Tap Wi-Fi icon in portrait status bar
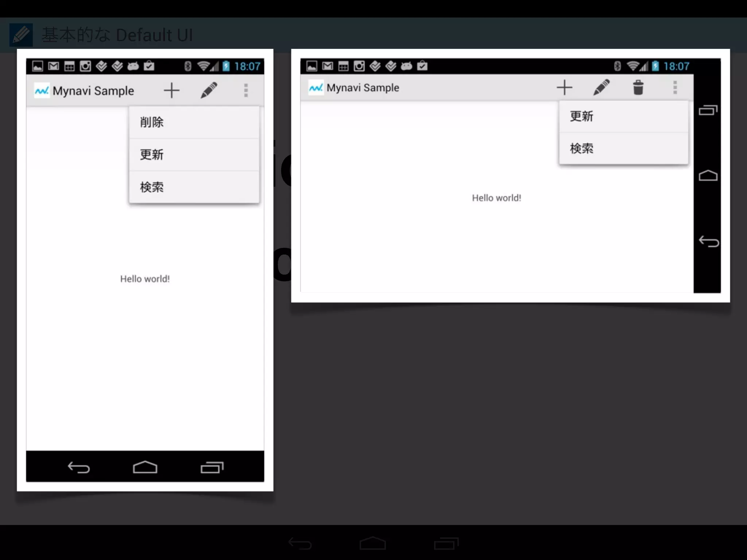Viewport: 747px width, 560px height. click(203, 66)
